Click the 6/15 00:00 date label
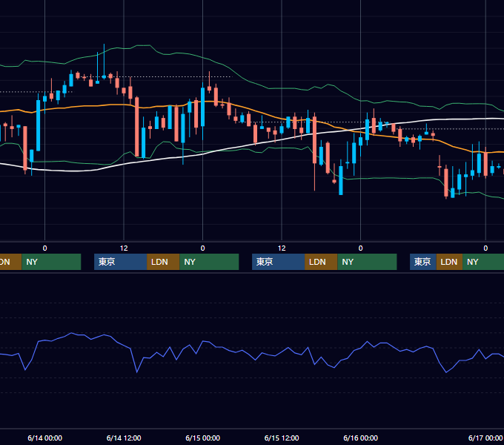 [202, 438]
